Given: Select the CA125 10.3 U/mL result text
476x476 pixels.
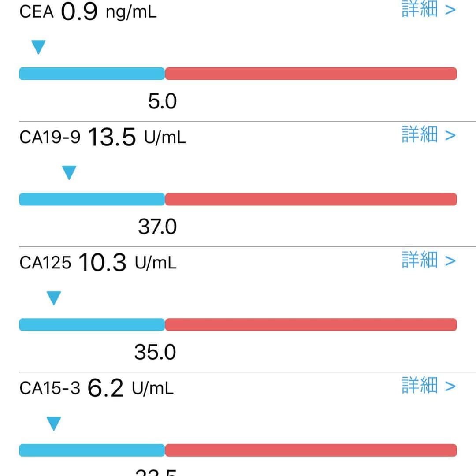Looking at the screenshot, I should (98, 263).
